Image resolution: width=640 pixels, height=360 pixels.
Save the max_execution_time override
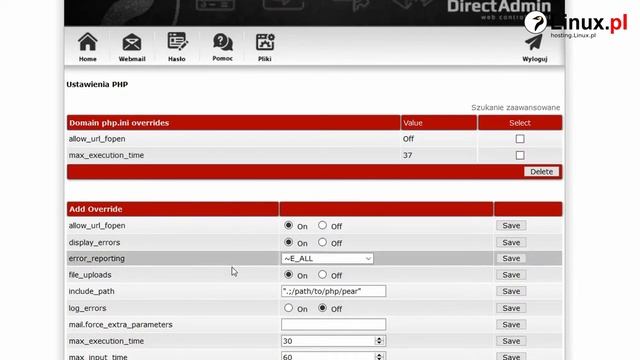tap(511, 341)
